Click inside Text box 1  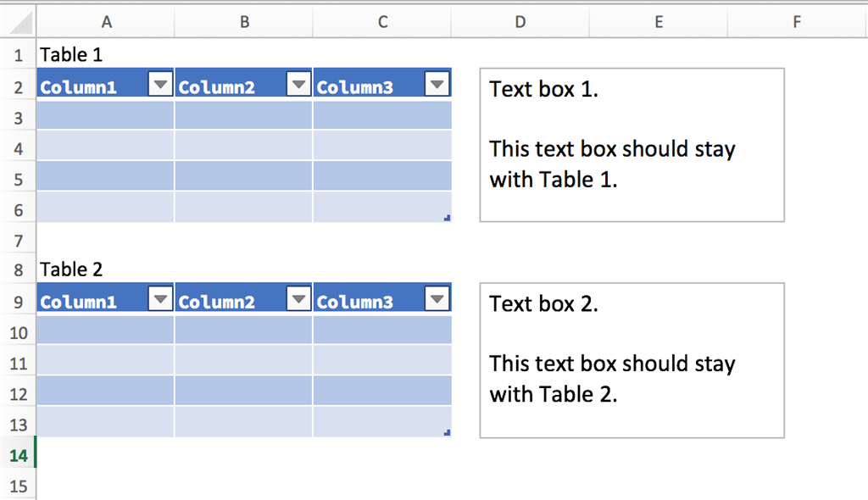(x=632, y=145)
